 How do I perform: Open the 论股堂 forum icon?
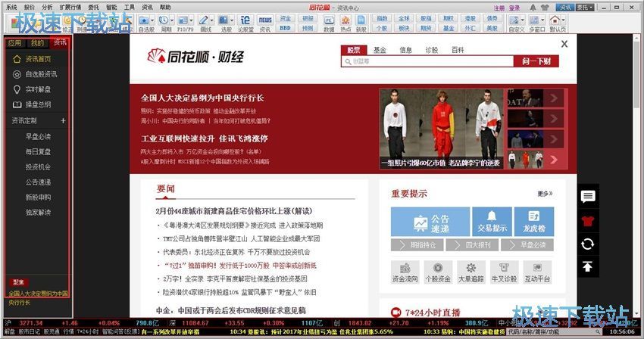[x=245, y=20]
